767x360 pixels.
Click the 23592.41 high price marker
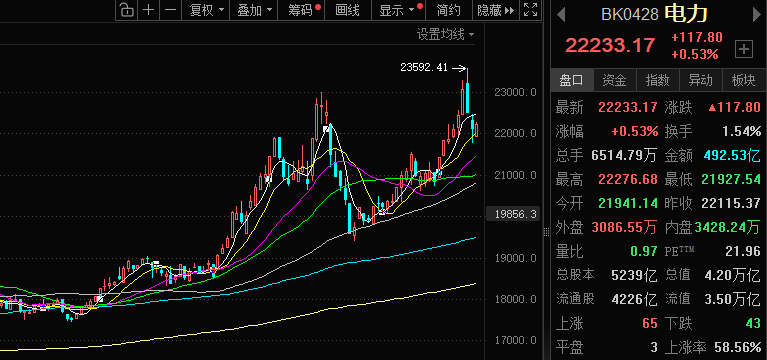424,68
